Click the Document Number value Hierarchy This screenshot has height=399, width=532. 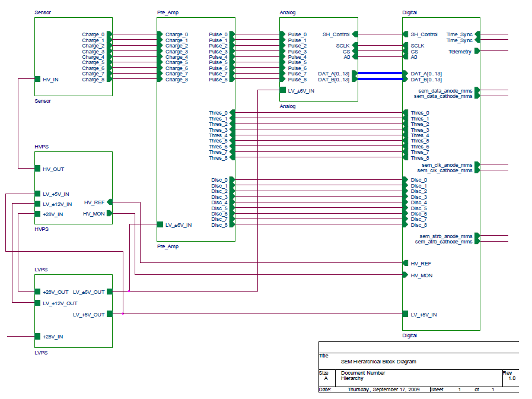coord(352,378)
